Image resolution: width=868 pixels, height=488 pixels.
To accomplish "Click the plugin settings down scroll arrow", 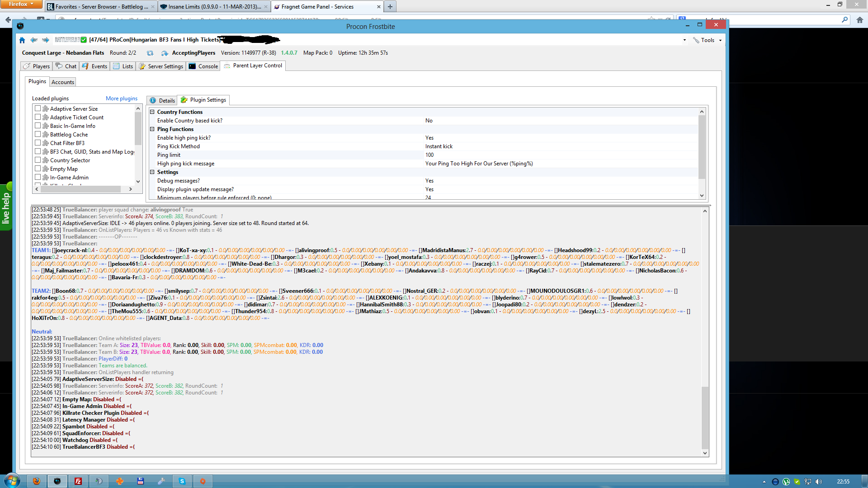I will coord(702,196).
